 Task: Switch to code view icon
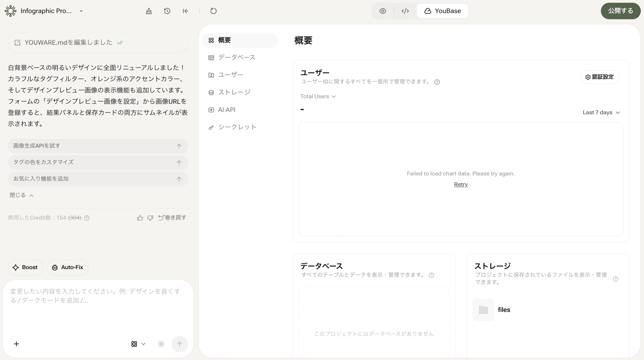click(405, 11)
